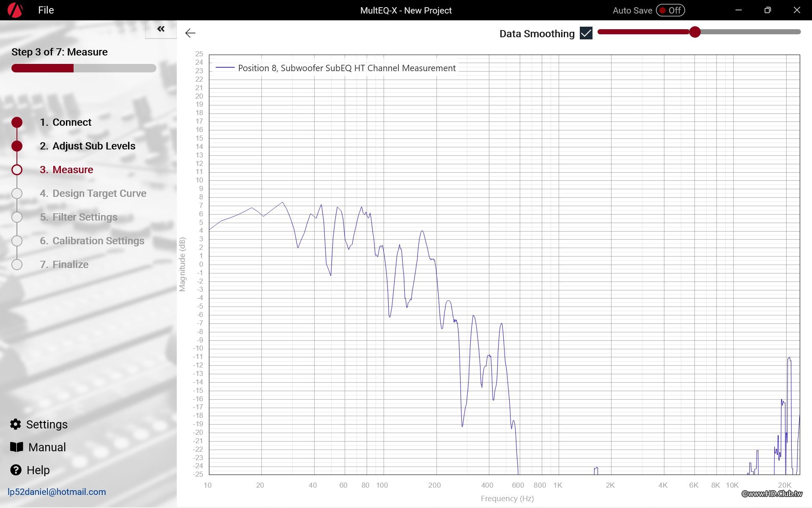This screenshot has width=812, height=508.
Task: Select step 3 Measure
Action: (x=66, y=170)
